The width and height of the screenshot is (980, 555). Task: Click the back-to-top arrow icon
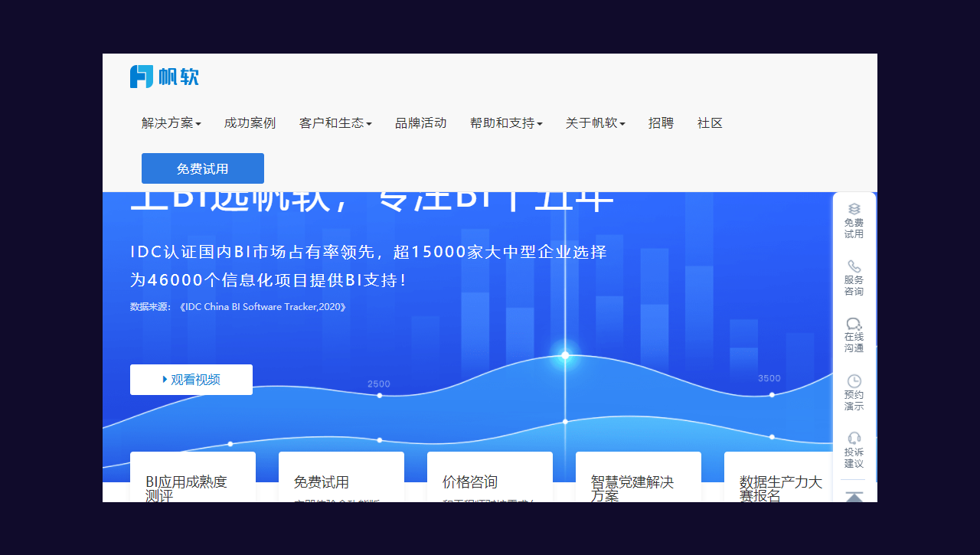point(854,496)
